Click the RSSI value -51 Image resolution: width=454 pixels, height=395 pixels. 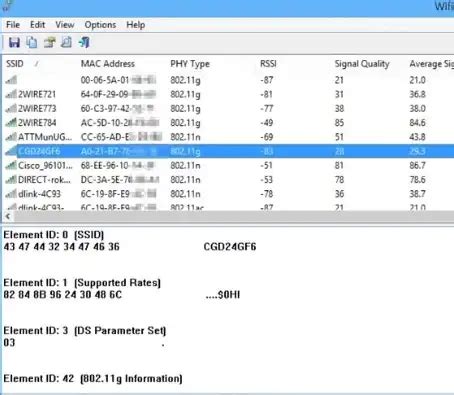(267, 166)
